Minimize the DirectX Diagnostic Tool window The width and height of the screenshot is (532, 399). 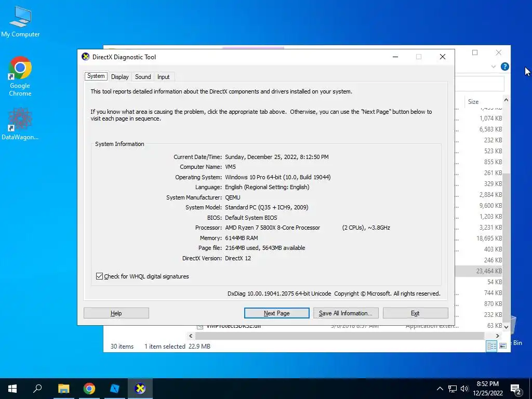tap(395, 57)
